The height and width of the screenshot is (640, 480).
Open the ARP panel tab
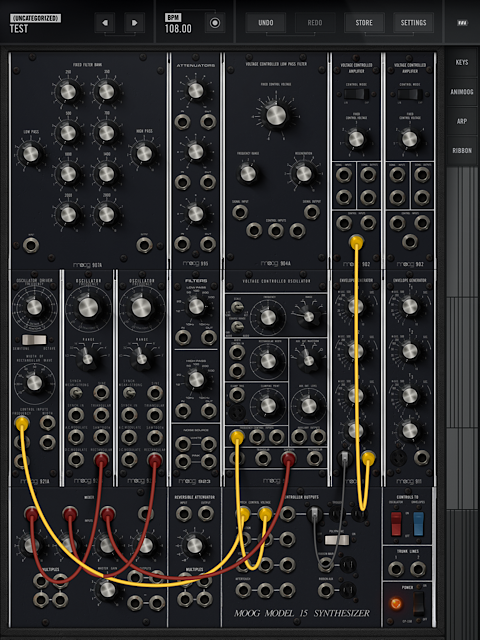[462, 121]
